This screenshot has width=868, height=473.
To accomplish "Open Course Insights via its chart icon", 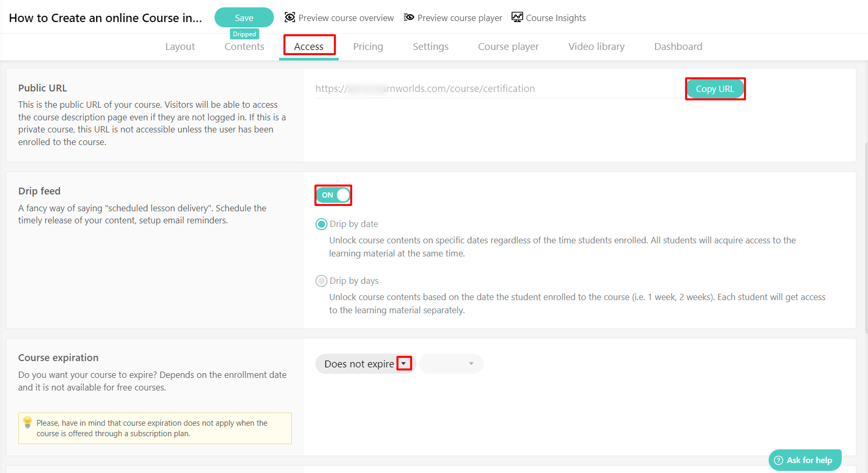I will [517, 17].
